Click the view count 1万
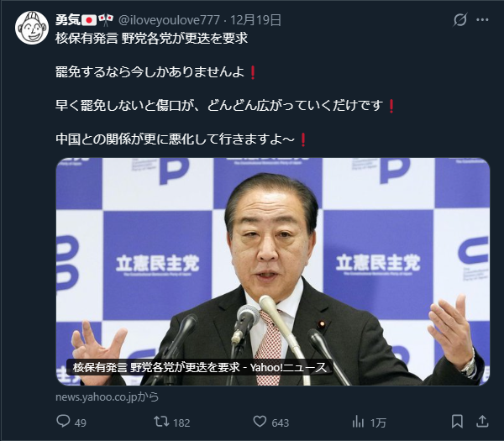This screenshot has height=441, width=504. click(x=378, y=423)
